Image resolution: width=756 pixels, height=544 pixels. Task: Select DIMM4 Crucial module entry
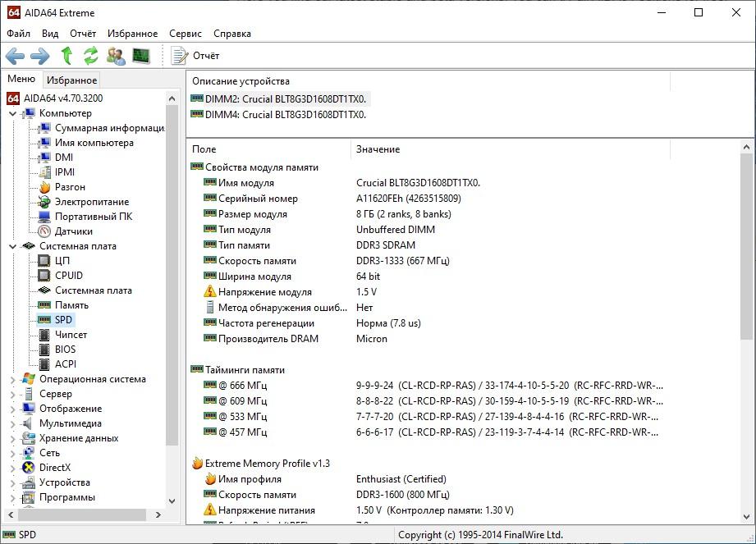(x=279, y=115)
